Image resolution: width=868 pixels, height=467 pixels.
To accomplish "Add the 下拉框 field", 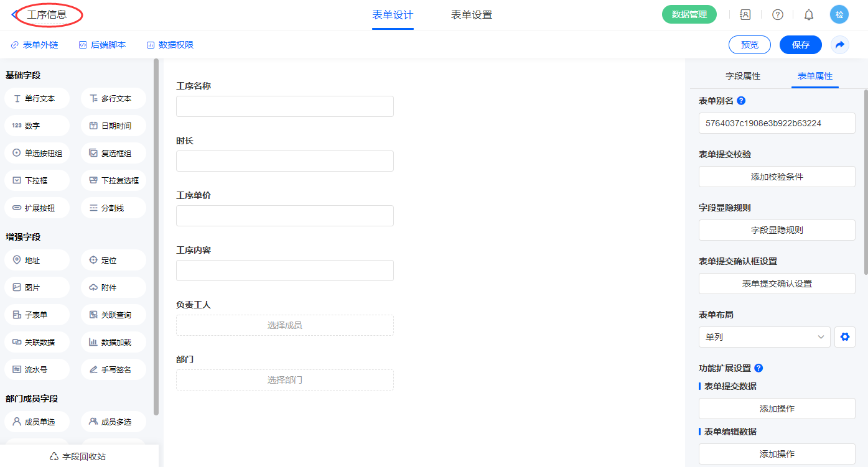I will (37, 180).
